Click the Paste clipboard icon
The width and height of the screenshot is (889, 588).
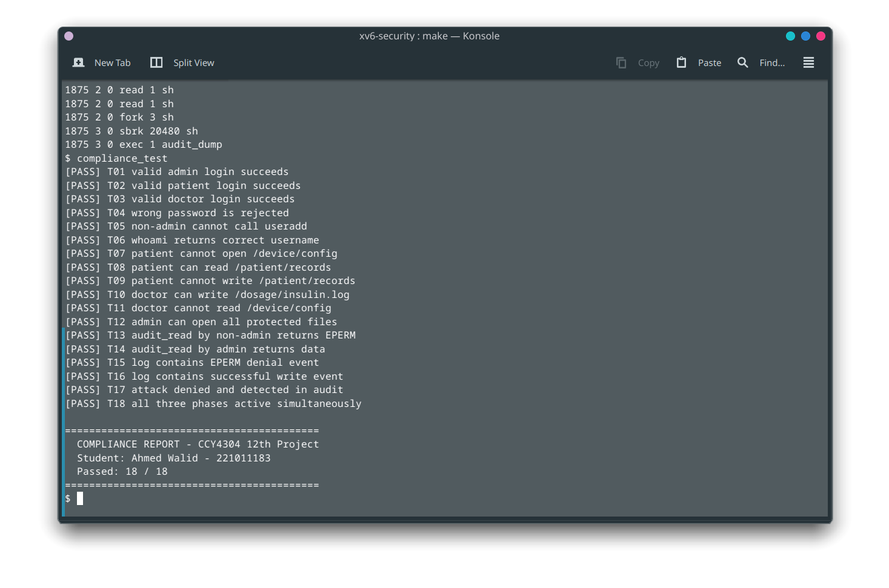681,62
